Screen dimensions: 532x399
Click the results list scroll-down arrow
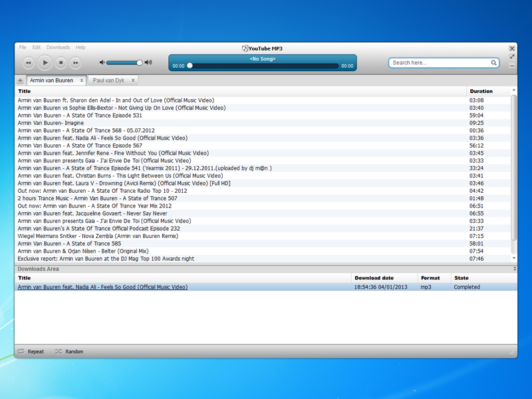coord(513,258)
